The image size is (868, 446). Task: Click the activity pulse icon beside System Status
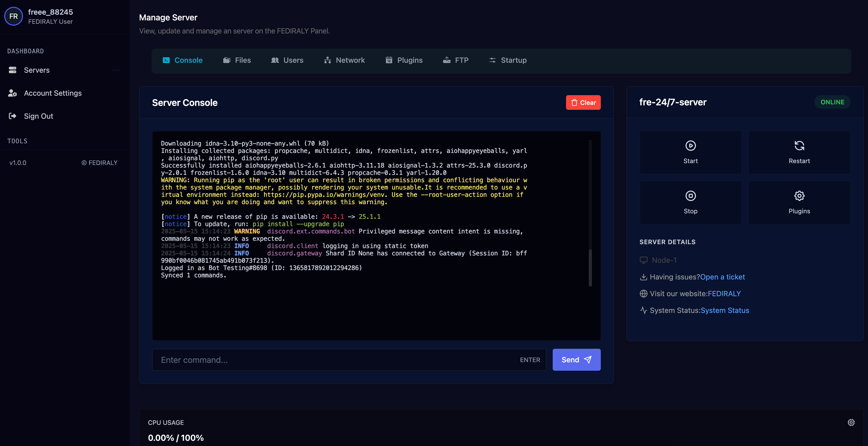coord(644,311)
